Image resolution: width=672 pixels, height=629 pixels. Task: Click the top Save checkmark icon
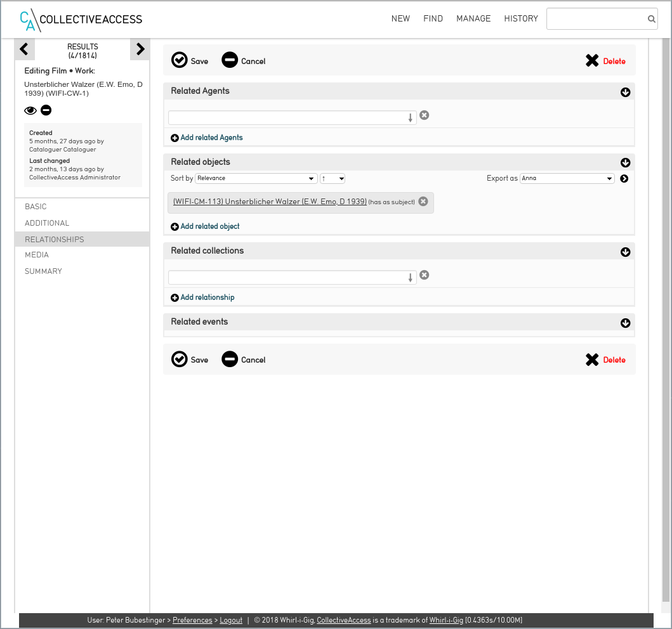180,60
